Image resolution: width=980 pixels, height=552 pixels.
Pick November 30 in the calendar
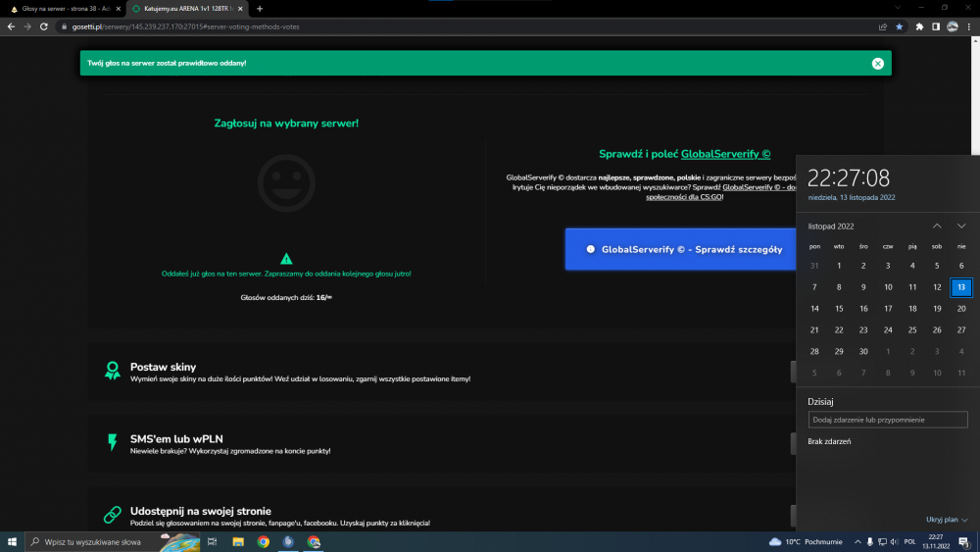[x=863, y=351]
